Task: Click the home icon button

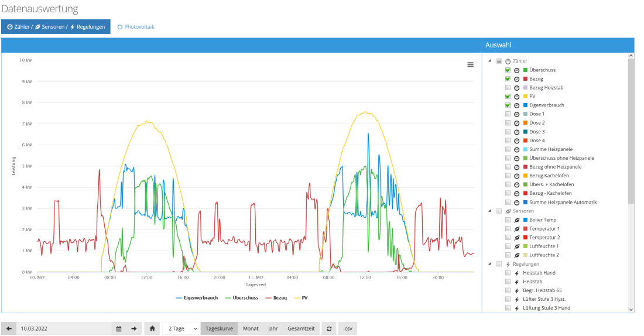Action: coord(152,329)
